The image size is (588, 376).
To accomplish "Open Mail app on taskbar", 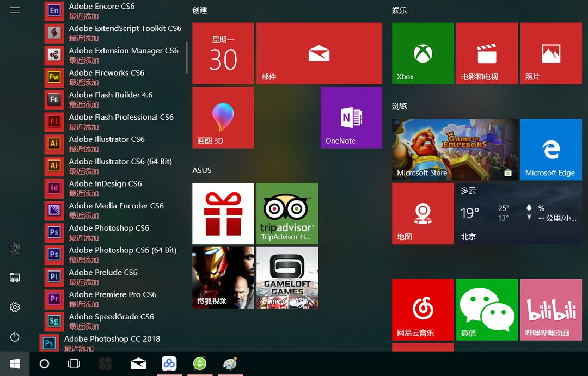I will pyautogui.click(x=138, y=363).
